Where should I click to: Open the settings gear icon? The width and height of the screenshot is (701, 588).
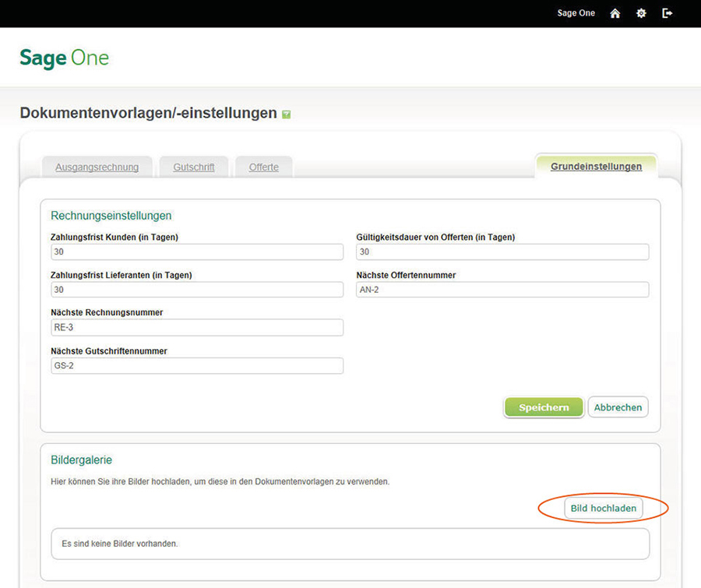pos(641,13)
